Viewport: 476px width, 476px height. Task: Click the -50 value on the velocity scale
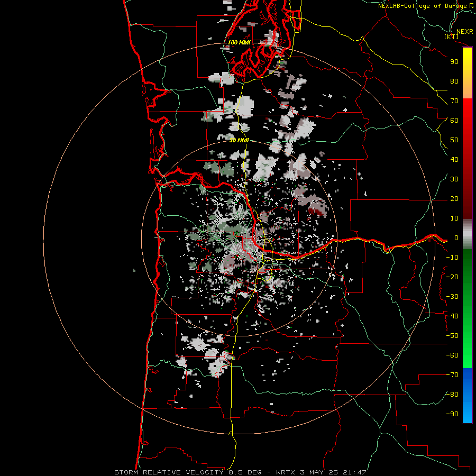(452, 336)
